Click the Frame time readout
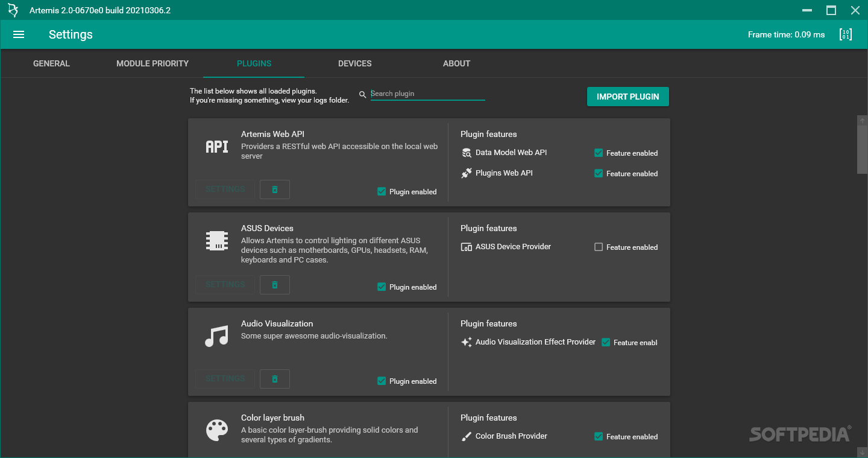 [x=786, y=34]
